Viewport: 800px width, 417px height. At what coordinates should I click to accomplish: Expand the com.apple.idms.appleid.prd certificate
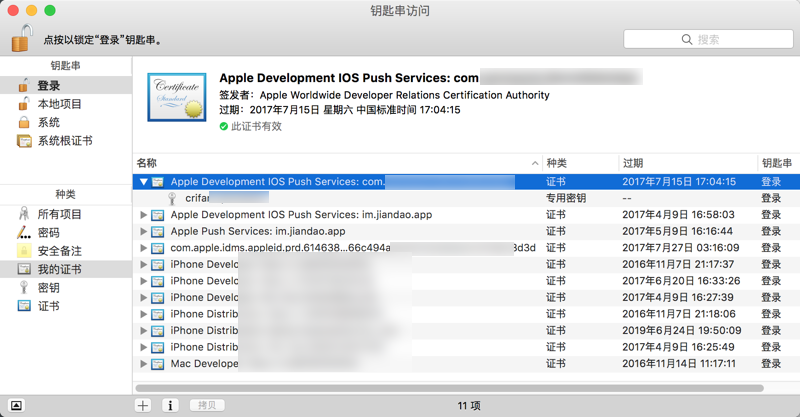(144, 248)
